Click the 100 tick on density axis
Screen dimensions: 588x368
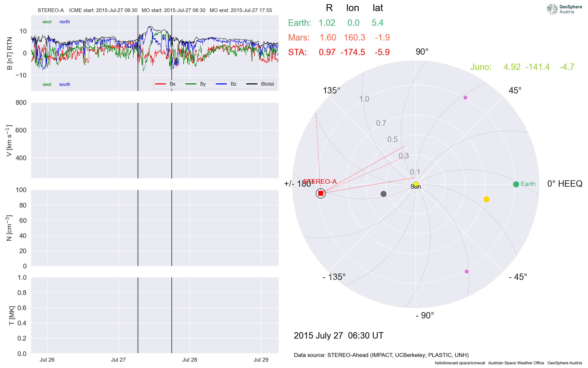tap(21, 190)
